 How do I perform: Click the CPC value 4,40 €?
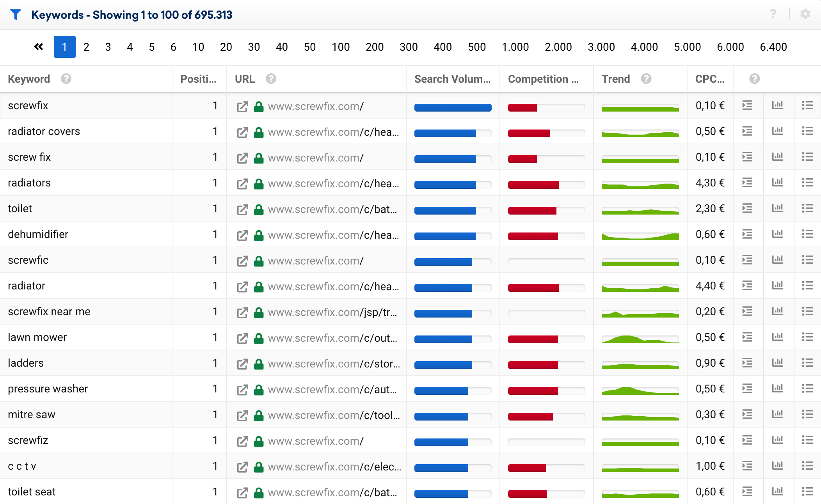[x=710, y=286]
